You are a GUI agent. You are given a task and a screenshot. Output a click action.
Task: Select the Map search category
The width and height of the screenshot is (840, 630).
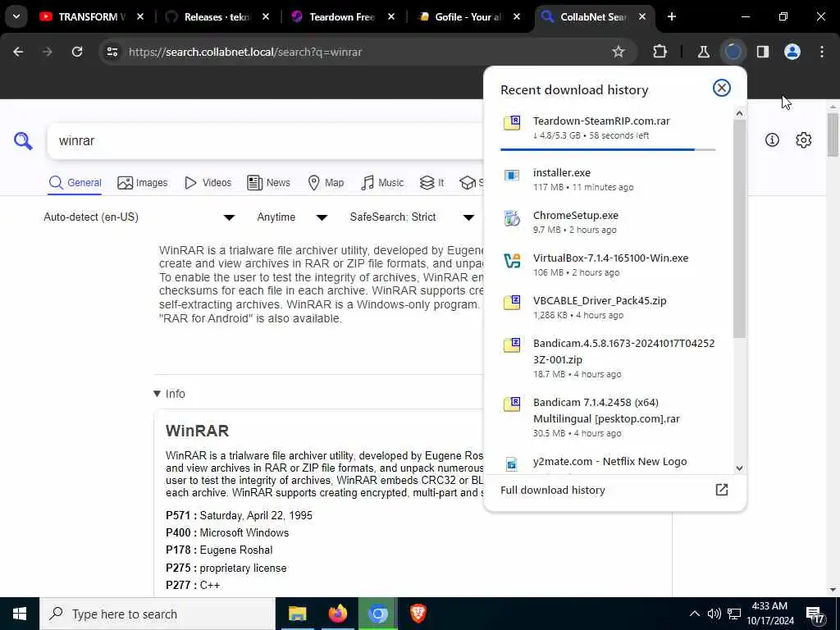coord(326,183)
